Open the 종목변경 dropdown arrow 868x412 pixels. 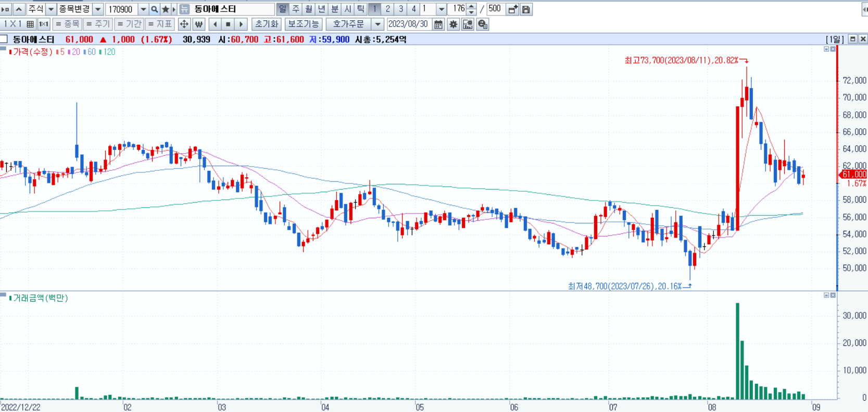(x=97, y=9)
